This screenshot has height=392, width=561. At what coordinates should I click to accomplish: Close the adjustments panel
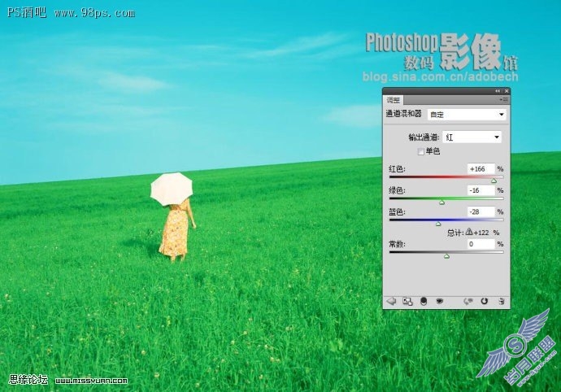(507, 91)
